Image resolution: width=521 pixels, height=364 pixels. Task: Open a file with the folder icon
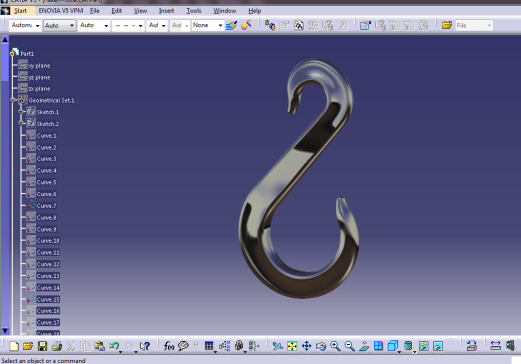(x=28, y=346)
